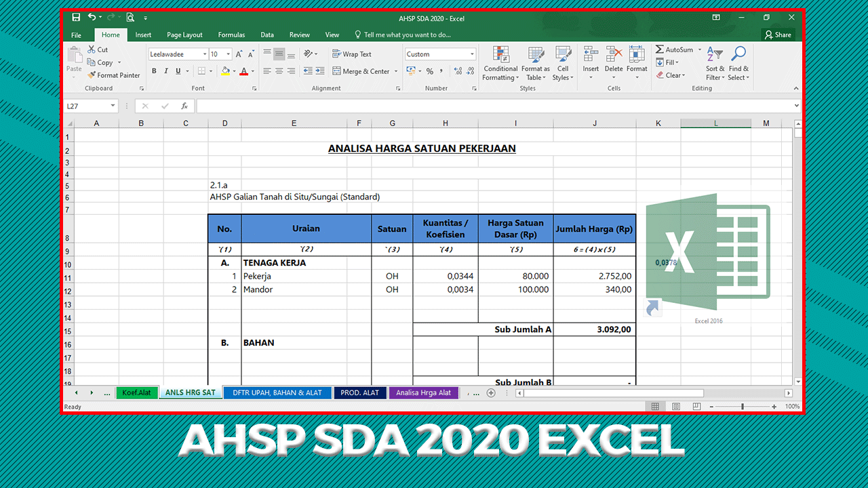868x488 pixels.
Task: Click the Share button
Action: [x=778, y=35]
